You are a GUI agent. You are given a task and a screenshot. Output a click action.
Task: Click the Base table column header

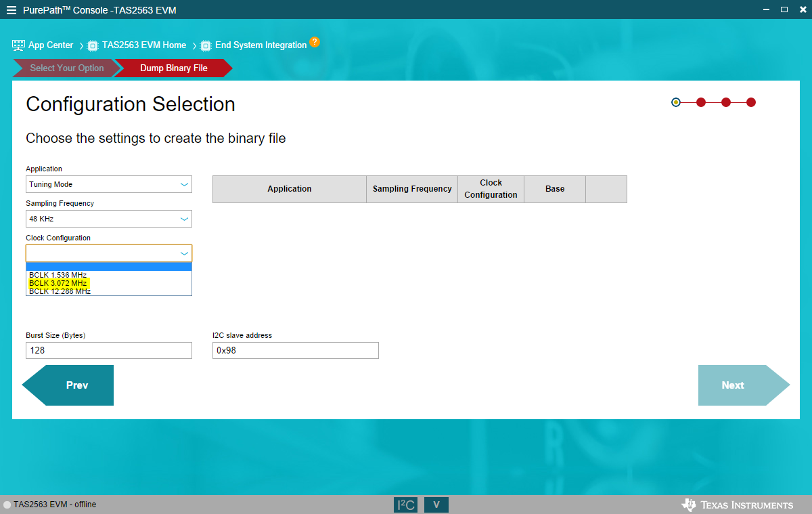coord(555,189)
